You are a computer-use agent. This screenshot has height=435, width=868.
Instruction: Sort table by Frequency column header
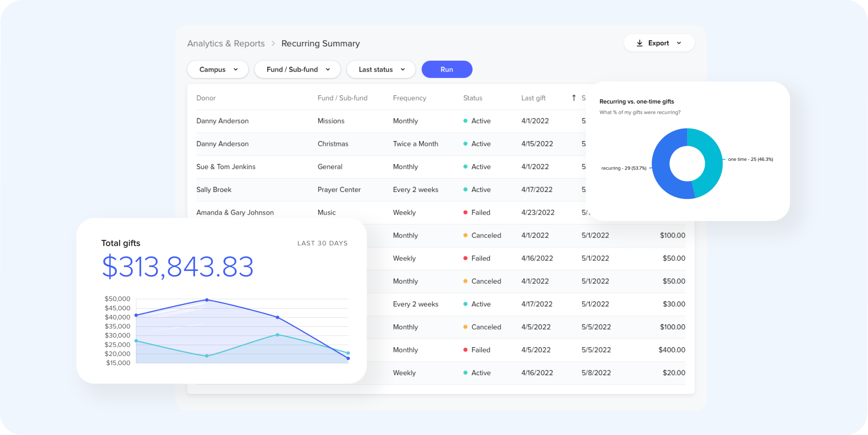pos(409,98)
